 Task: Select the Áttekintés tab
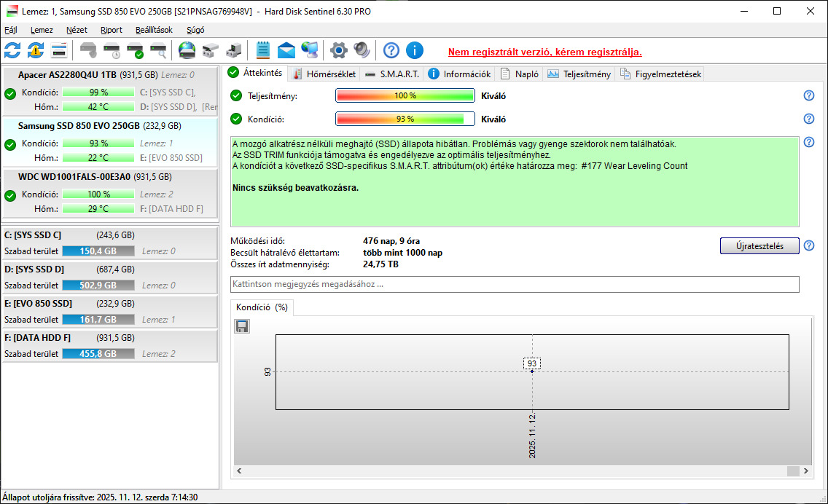coord(256,73)
